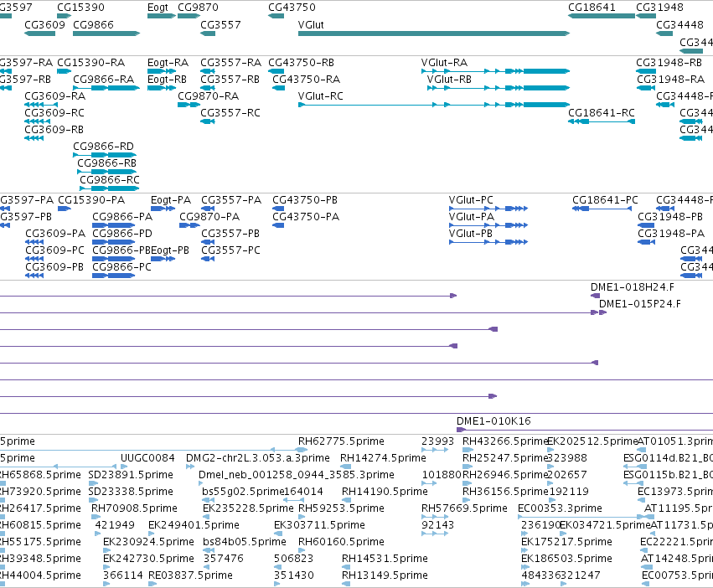Image resolution: width=713 pixels, height=588 pixels.
Task: Click the CG9866-PD protein feature
Action: (x=114, y=242)
